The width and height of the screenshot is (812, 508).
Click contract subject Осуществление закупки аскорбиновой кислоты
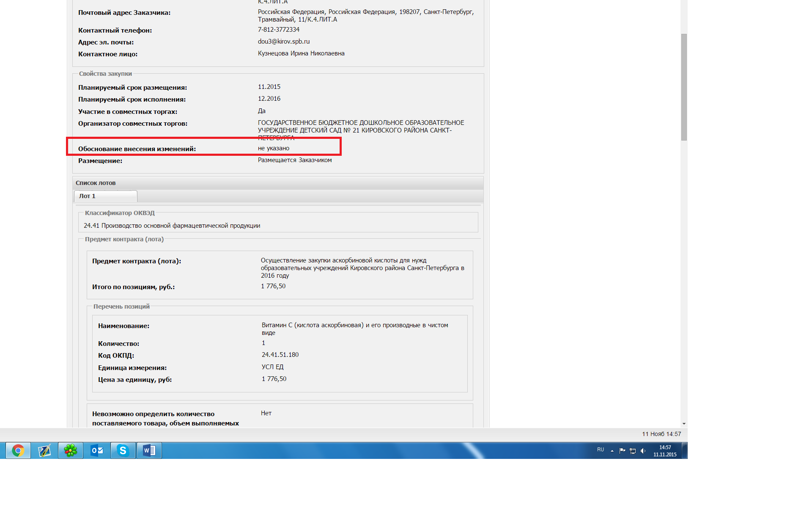362,268
